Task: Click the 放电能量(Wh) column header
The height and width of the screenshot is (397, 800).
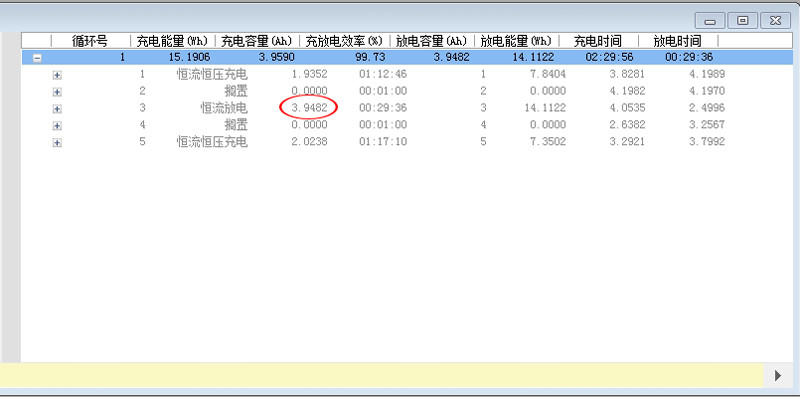Action: [x=516, y=41]
